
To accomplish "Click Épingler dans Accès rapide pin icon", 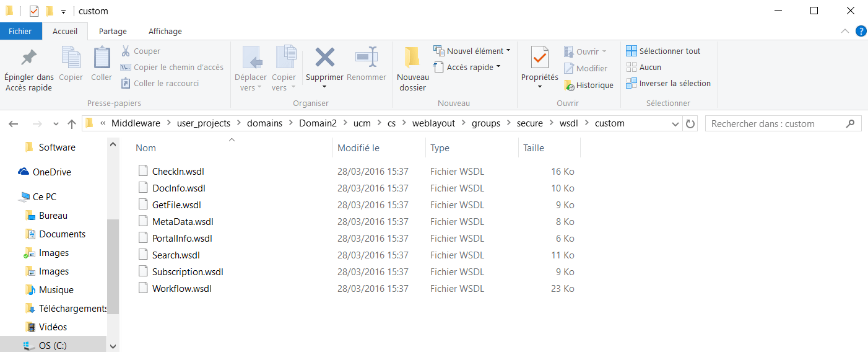I will (28, 58).
